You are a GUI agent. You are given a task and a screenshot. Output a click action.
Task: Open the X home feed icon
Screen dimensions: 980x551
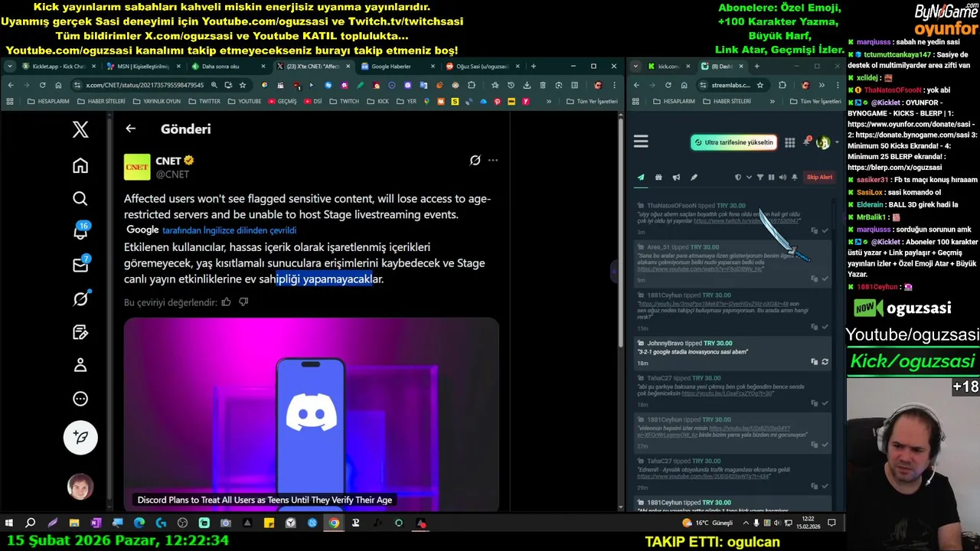(80, 165)
